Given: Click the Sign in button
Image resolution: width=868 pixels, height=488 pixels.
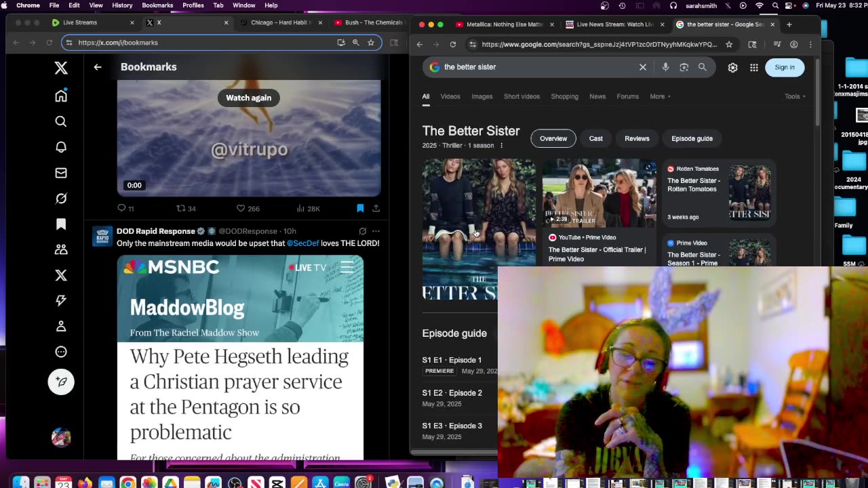Looking at the screenshot, I should click(785, 67).
